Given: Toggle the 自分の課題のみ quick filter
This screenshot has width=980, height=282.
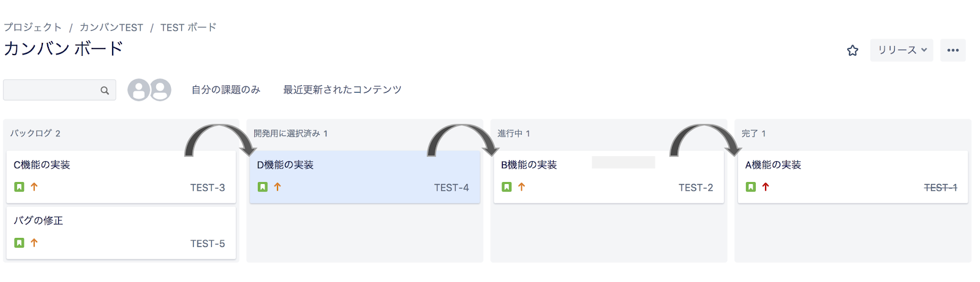Looking at the screenshot, I should (226, 90).
